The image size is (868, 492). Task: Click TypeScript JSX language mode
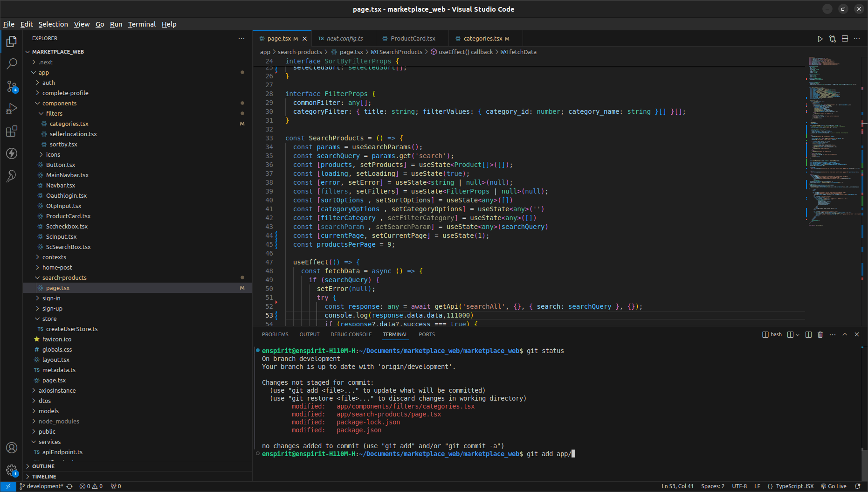pos(794,486)
